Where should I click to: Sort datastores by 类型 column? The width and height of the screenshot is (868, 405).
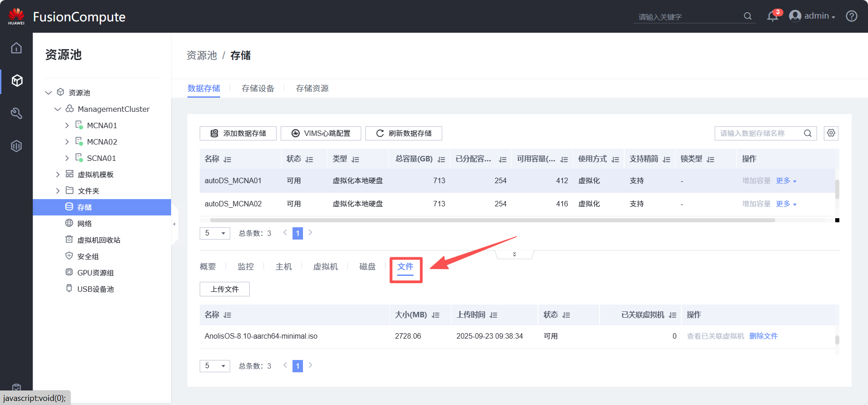(x=355, y=160)
